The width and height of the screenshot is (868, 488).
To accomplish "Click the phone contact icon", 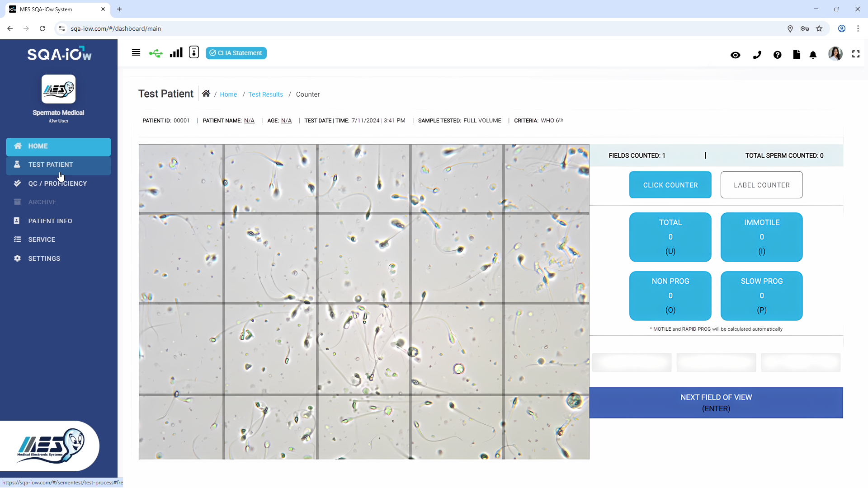I will (x=757, y=55).
